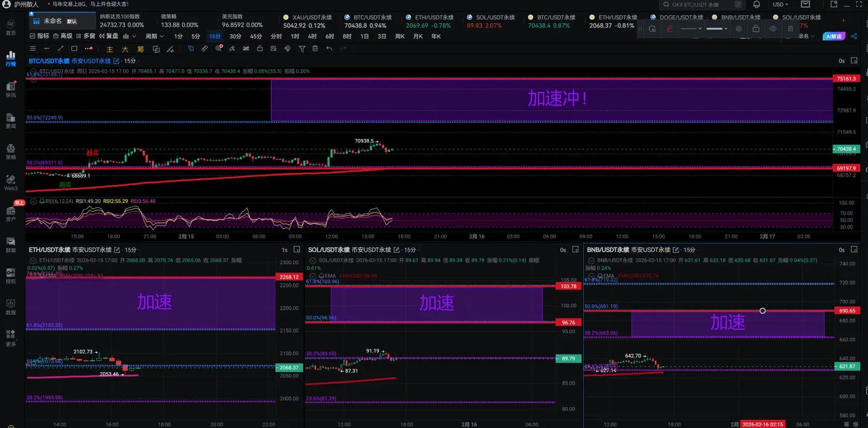
Task: Expand the 周期 period dropdown
Action: pyautogui.click(x=154, y=36)
